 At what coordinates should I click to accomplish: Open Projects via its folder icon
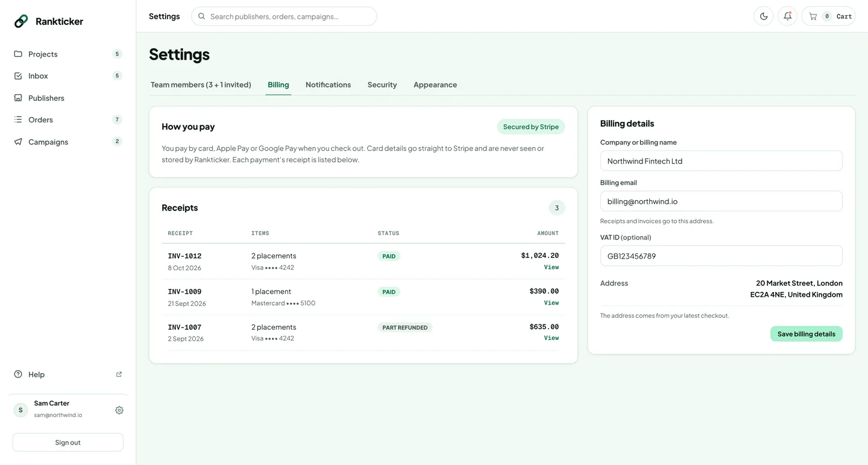point(18,54)
